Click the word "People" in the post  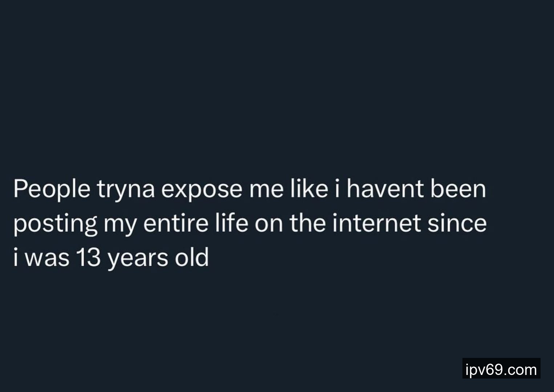point(52,189)
